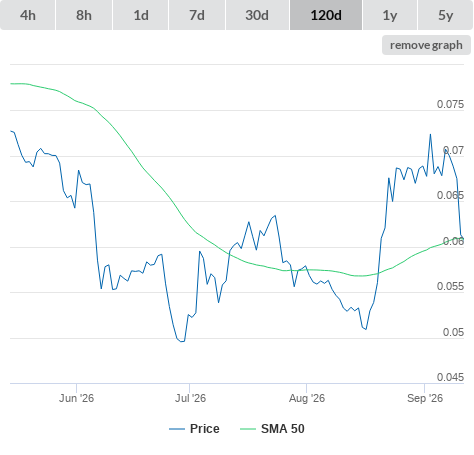
Task: Click the 0.045 y-axis label
Action: pyautogui.click(x=450, y=377)
